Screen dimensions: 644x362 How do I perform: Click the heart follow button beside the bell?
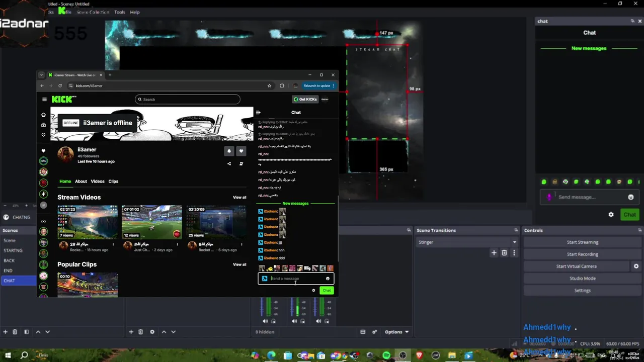[x=241, y=151]
